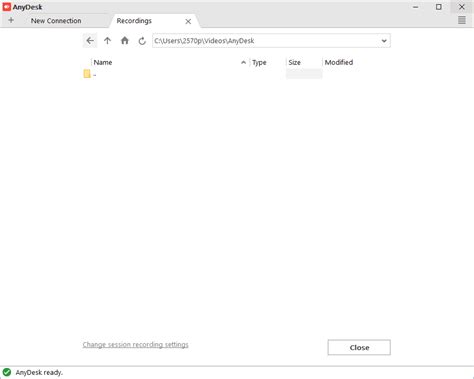Image resolution: width=474 pixels, height=379 pixels.
Task: Sort files by Modified column
Action: [x=339, y=62]
